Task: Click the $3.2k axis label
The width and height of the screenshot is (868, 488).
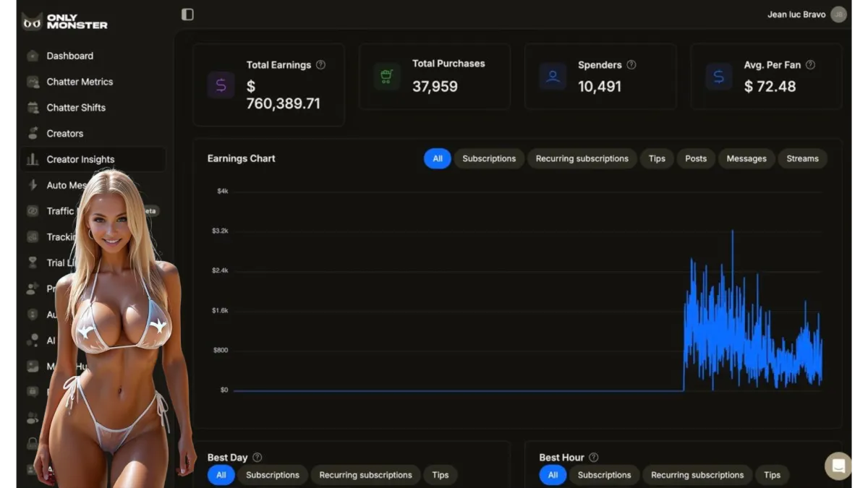Action: 220,231
